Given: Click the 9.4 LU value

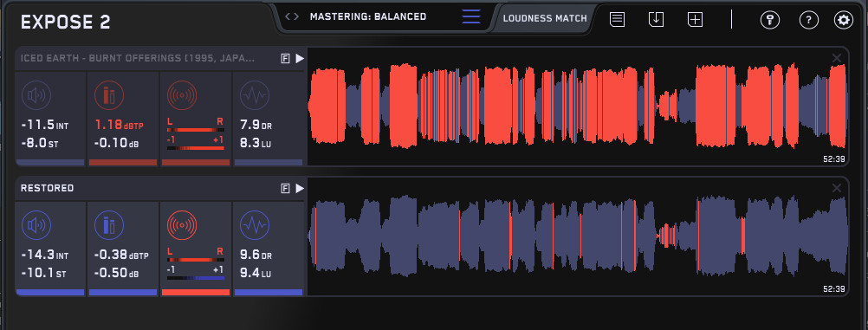Looking at the screenshot, I should tap(256, 274).
